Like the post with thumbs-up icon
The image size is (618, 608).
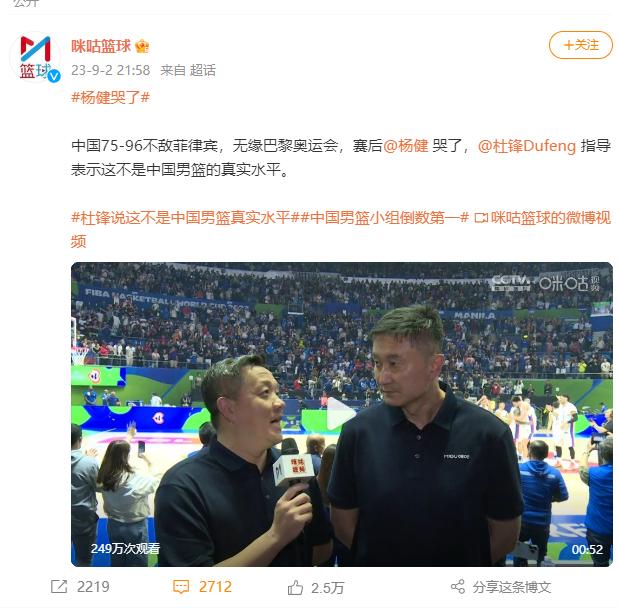295,588
